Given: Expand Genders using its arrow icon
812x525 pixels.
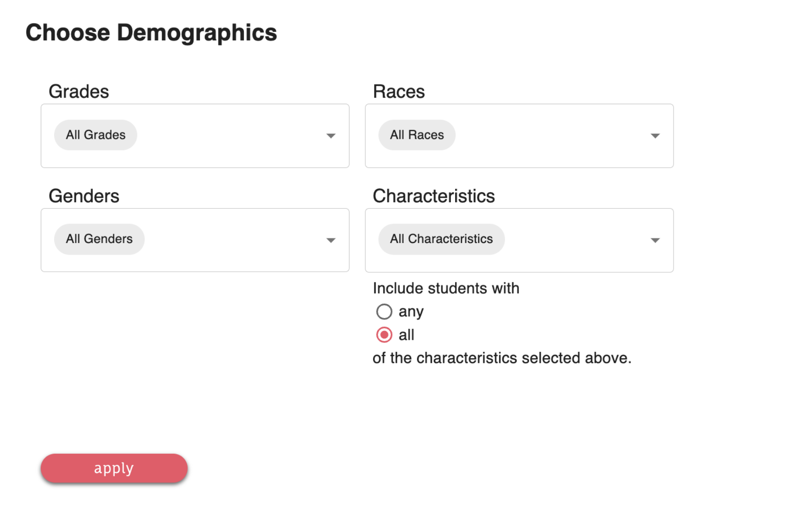Looking at the screenshot, I should [331, 240].
